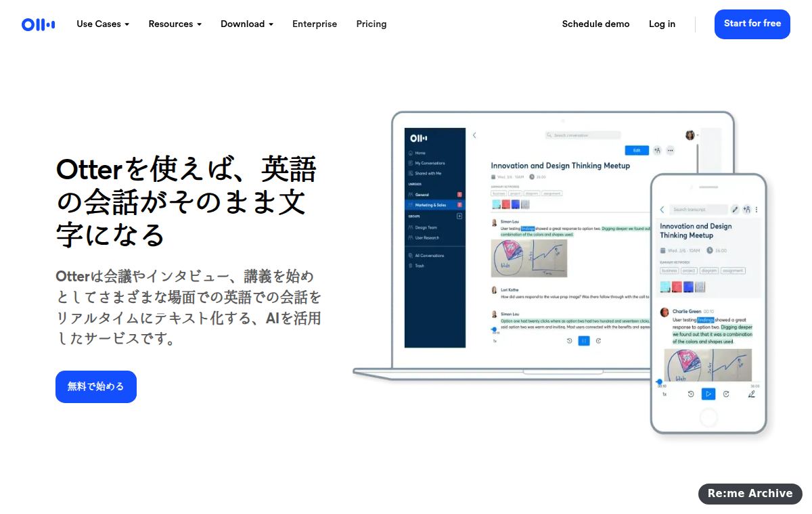Viewport: 812px width, 514px height.
Task: Click the forward icon on laptop player
Action: pos(599,341)
